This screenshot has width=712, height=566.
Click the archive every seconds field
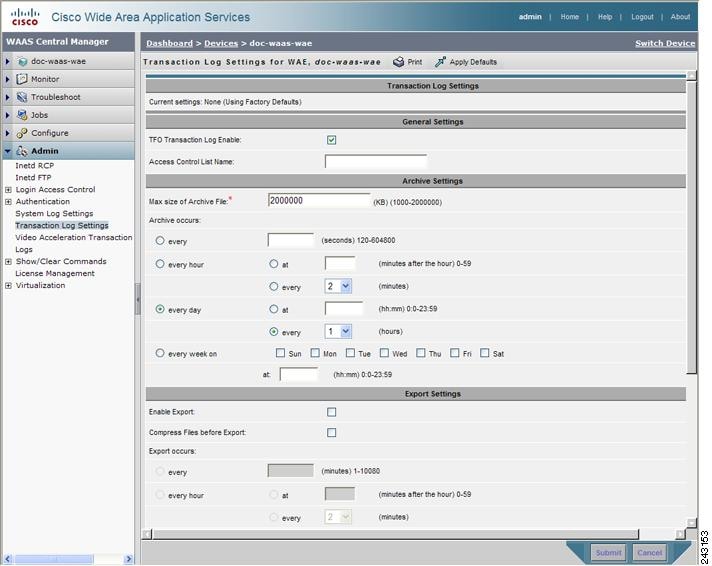pyautogui.click(x=291, y=240)
